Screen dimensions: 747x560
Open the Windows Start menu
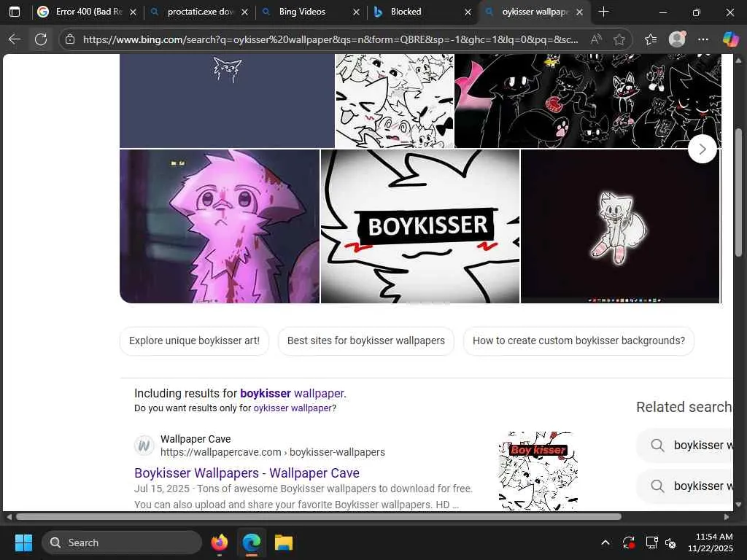pos(23,542)
